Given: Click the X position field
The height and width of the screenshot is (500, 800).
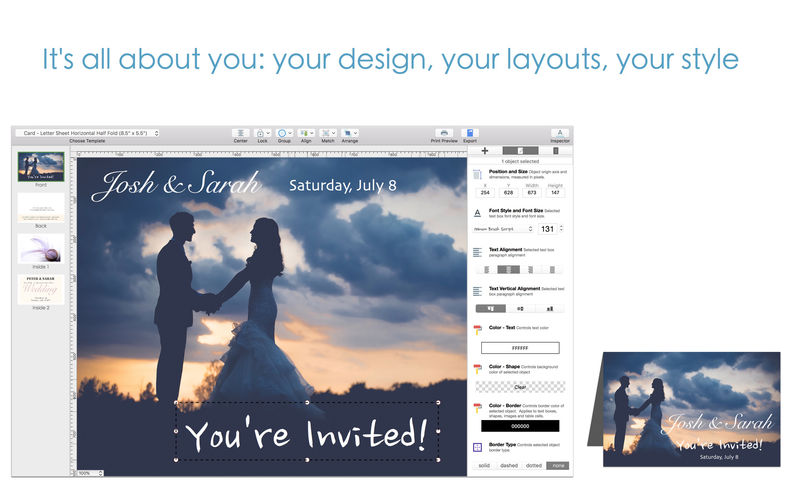Looking at the screenshot, I should click(x=485, y=192).
